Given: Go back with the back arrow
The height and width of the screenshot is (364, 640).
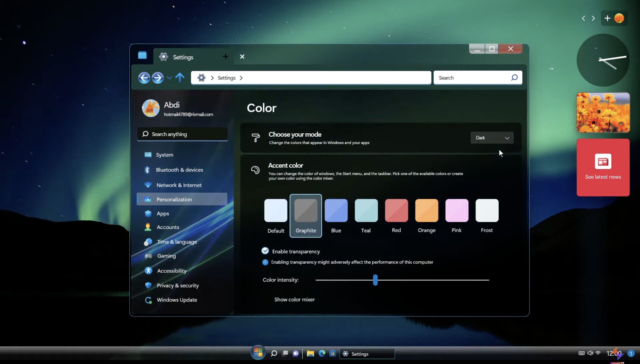Looking at the screenshot, I should click(x=144, y=78).
